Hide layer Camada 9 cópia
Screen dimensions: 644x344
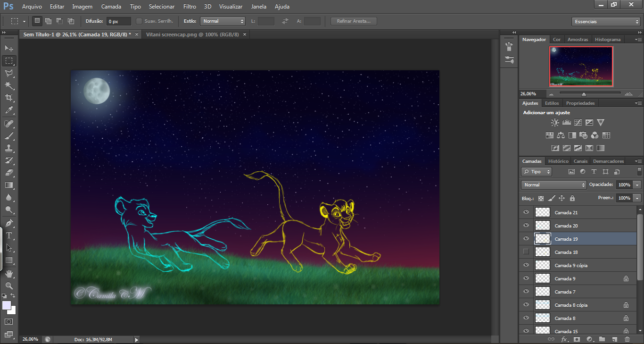(x=526, y=265)
